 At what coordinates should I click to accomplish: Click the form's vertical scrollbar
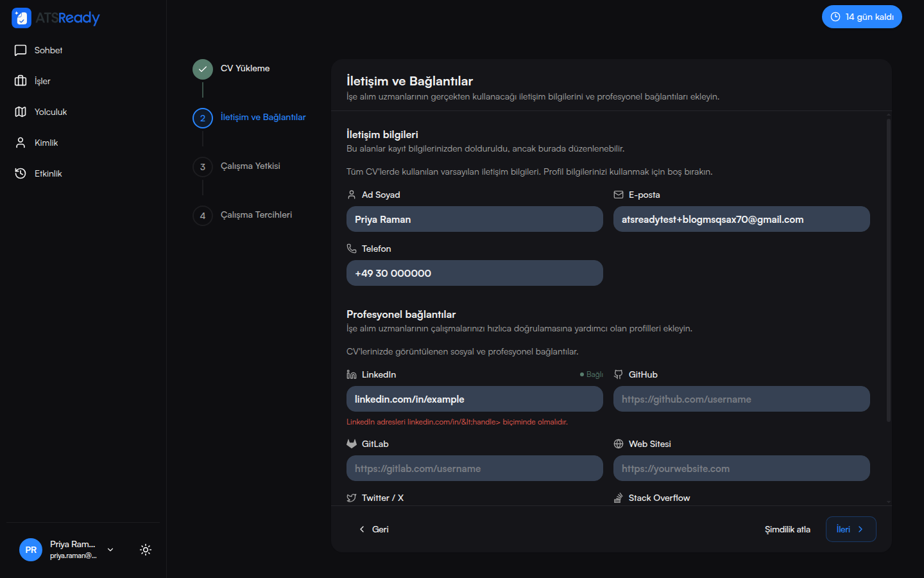click(889, 270)
